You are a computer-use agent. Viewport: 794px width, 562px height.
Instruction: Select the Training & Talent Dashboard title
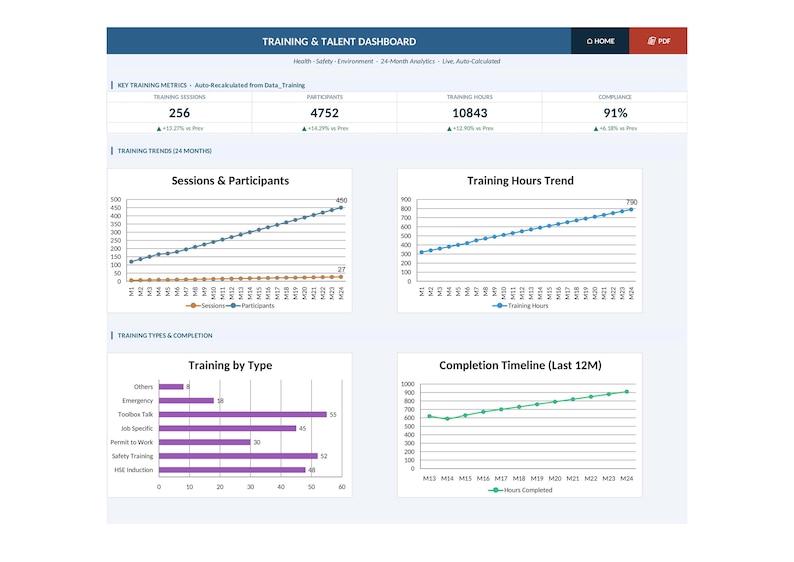click(339, 42)
